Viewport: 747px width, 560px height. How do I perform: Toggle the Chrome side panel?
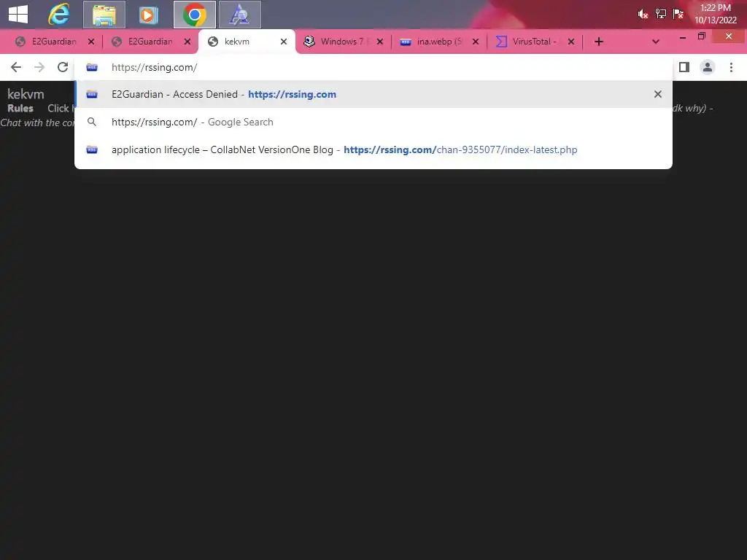pos(684,67)
